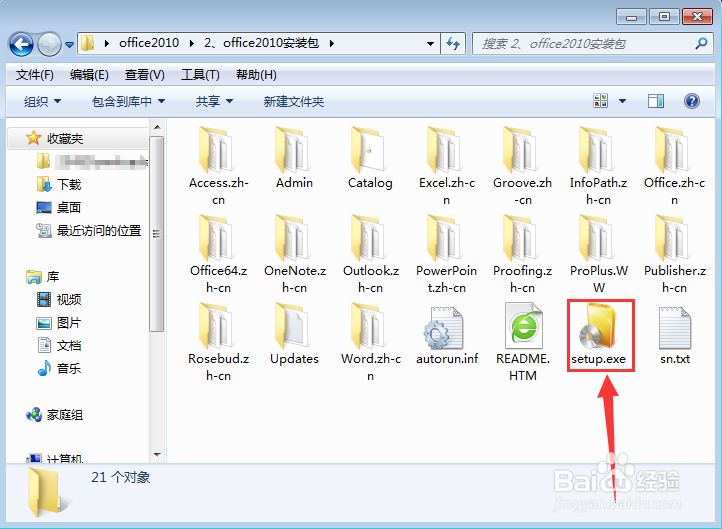The width and height of the screenshot is (722, 529).
Task: Open the Groove.zh-cn folder
Action: coord(522,166)
